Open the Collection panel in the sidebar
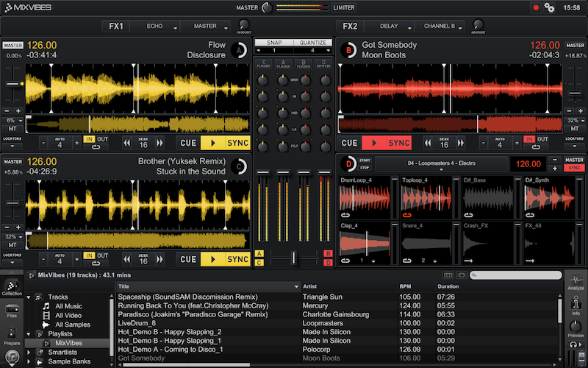 11,286
